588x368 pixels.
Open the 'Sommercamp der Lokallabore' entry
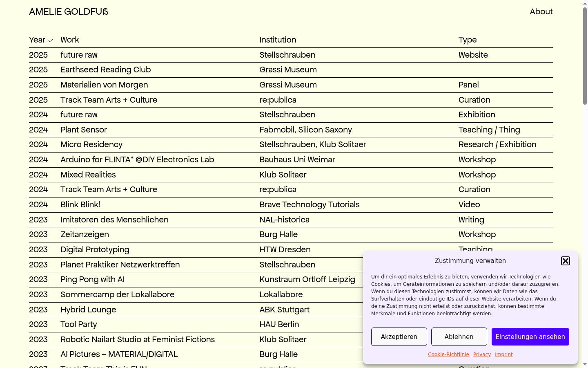tap(117, 295)
